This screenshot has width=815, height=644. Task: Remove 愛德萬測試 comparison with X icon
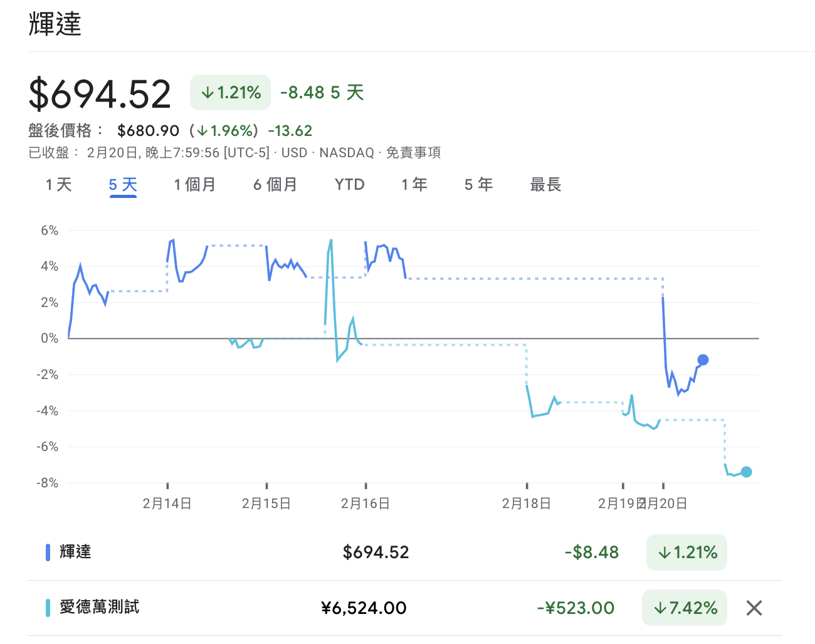click(x=754, y=608)
